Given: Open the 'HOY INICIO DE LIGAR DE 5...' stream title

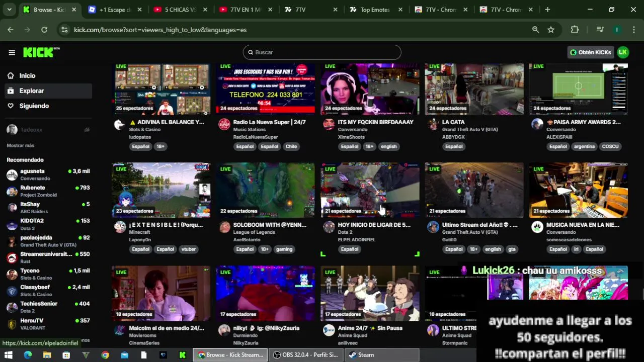Looking at the screenshot, I should (374, 225).
